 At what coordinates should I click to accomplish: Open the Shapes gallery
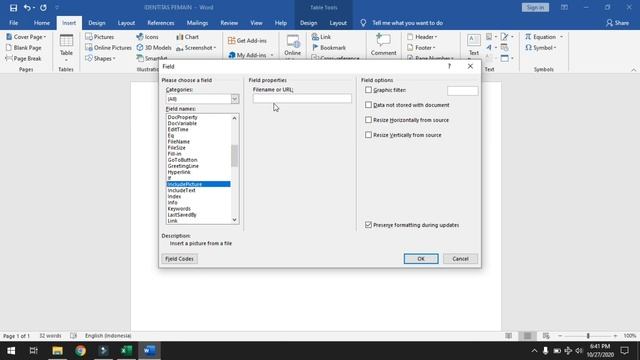point(100,59)
